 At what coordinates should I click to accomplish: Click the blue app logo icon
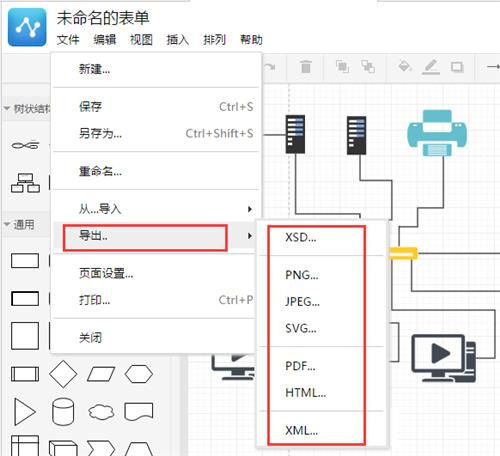27,27
